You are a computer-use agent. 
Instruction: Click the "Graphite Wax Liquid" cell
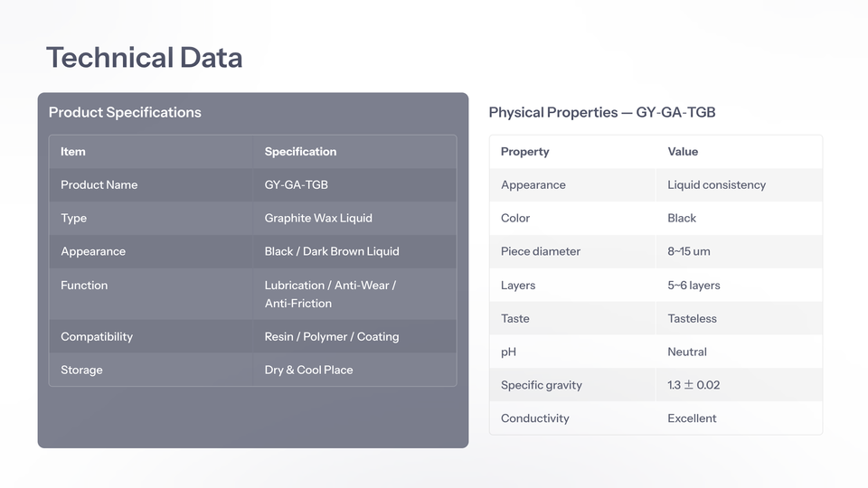318,218
